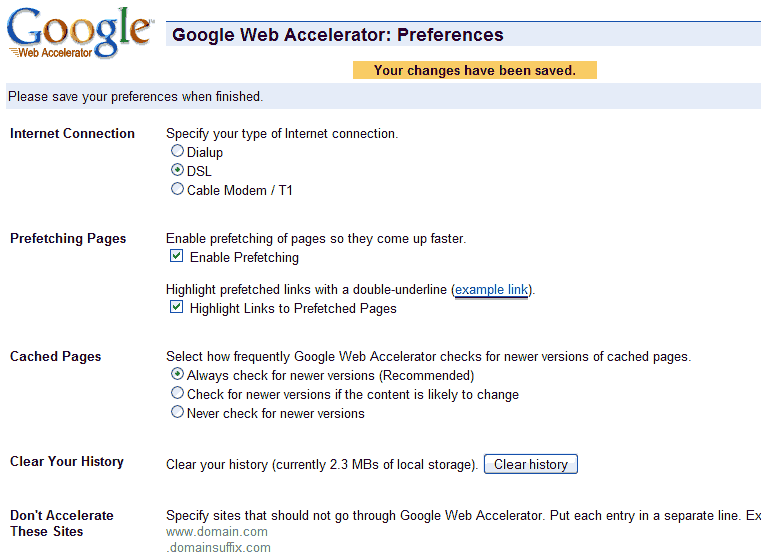The height and width of the screenshot is (557, 761).
Task: Toggle the Enable Prefetching checkbox
Action: click(177, 257)
